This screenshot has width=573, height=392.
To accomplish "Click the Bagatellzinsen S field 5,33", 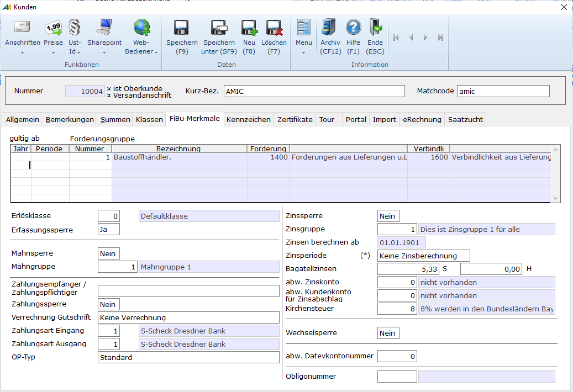I will (x=408, y=269).
